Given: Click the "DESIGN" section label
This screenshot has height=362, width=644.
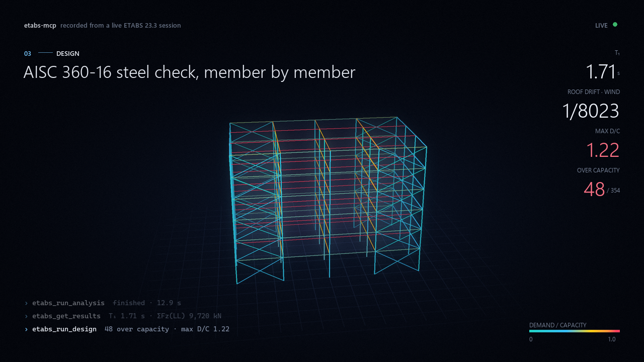Looking at the screenshot, I should point(68,53).
